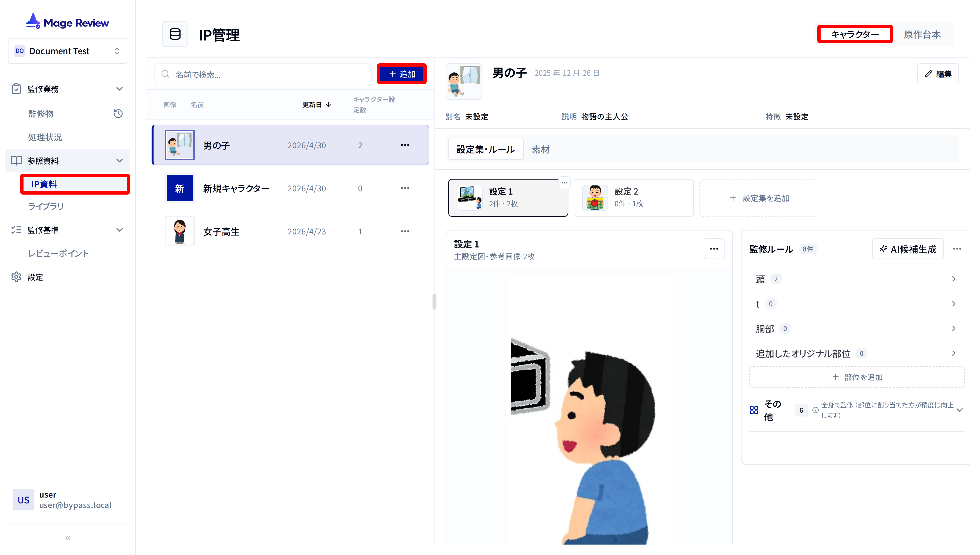Viewport: 980px width, 555px height.
Task: Switch to 原作台本 tab
Action: click(922, 34)
